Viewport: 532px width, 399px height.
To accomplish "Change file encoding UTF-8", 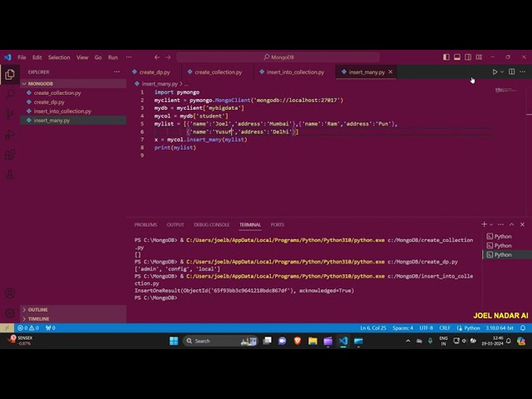I will tap(426, 328).
